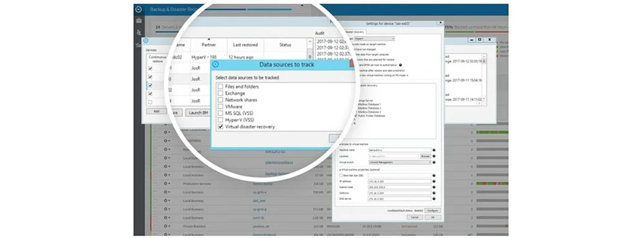Click the Status column header
The height and width of the screenshot is (238, 644).
tap(285, 45)
